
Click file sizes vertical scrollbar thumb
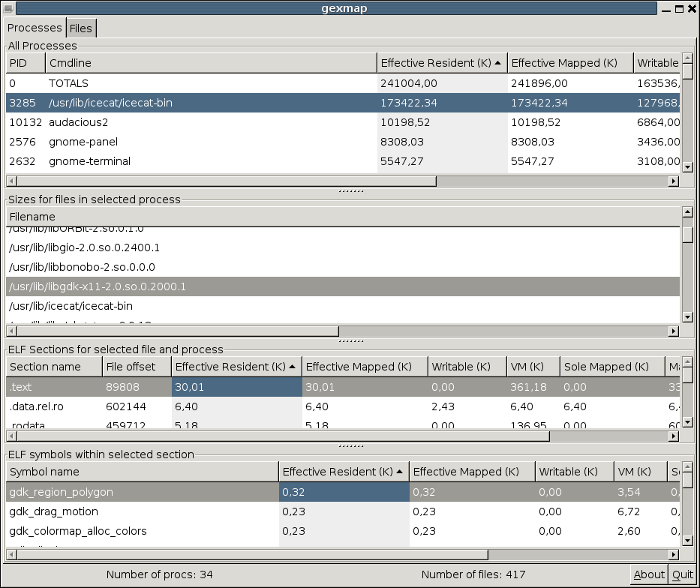coord(687,235)
